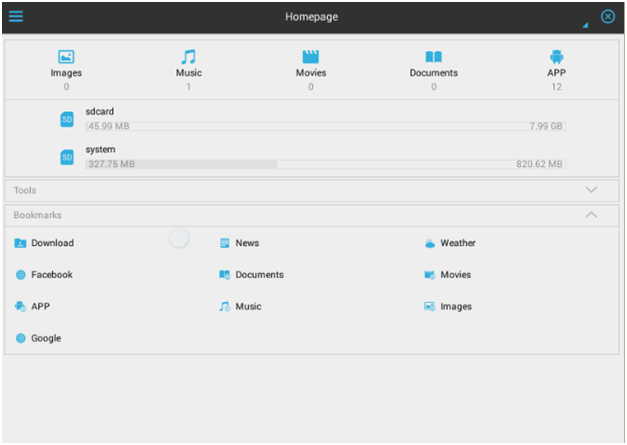The image size is (627, 445).
Task: Open the Movies clapperboard icon at top
Action: tap(311, 57)
